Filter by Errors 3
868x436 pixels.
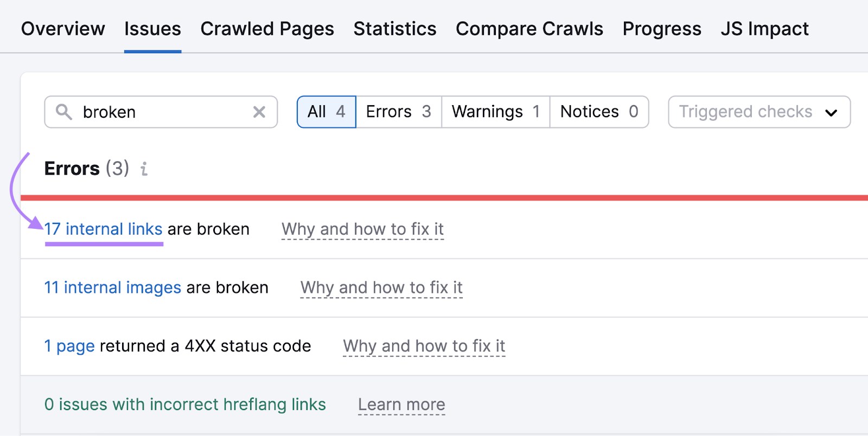point(399,112)
